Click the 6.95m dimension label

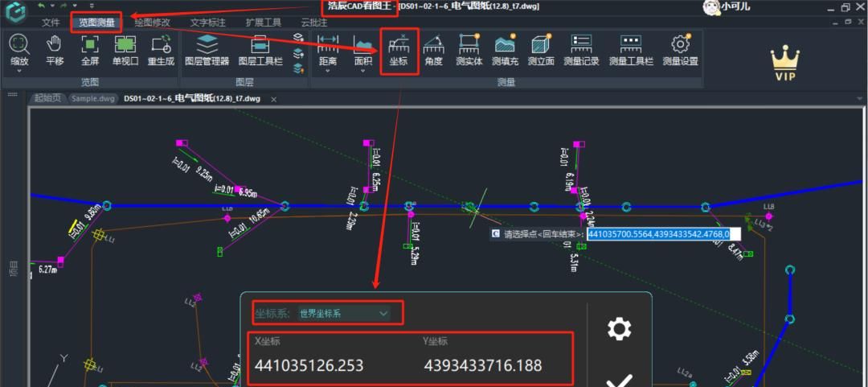[x=247, y=193]
